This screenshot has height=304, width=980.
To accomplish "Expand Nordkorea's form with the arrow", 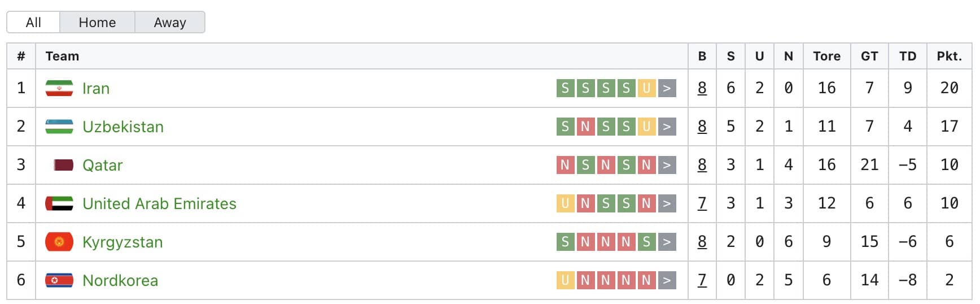I will 667,280.
